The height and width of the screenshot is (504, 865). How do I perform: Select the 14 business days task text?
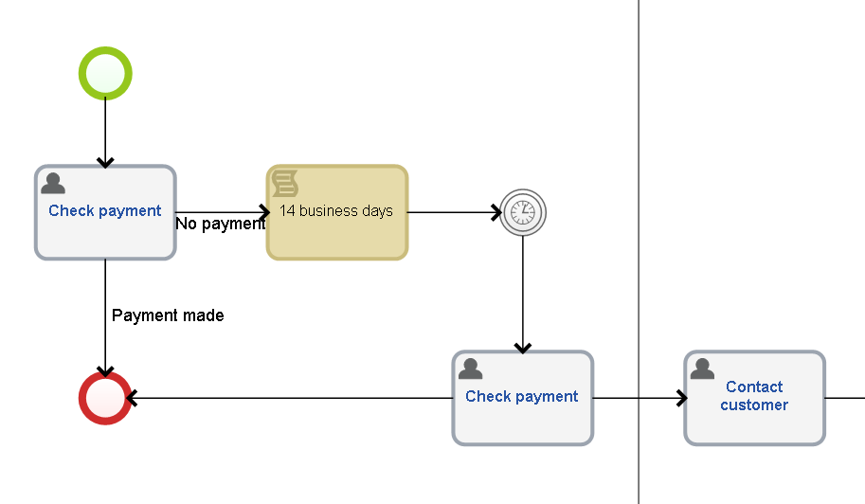point(336,211)
